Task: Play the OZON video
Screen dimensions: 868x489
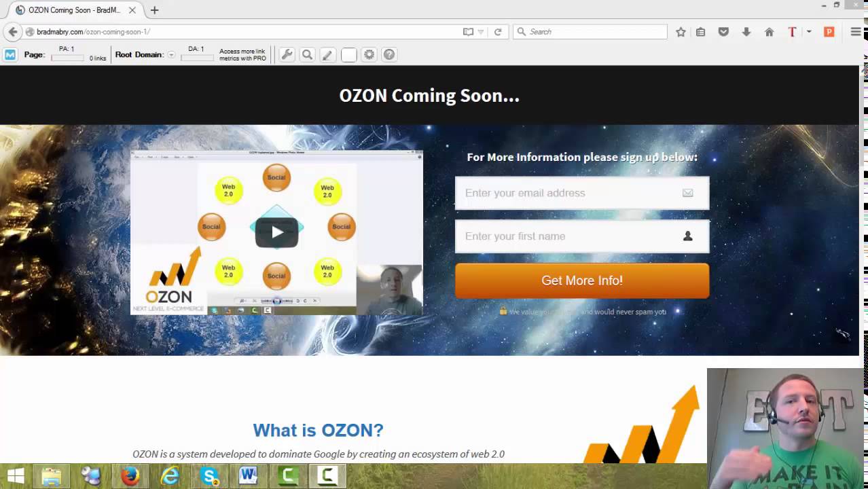Action: pos(276,232)
